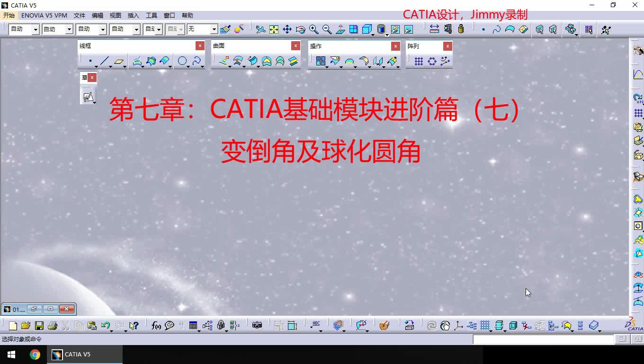Close the 线框 floating toolbar

(200, 46)
